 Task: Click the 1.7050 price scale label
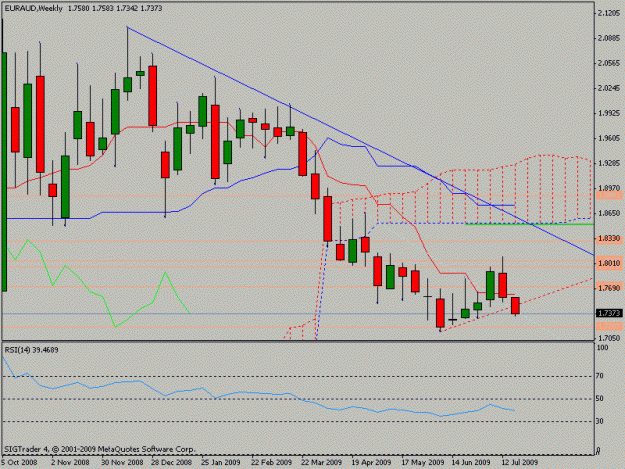(609, 338)
